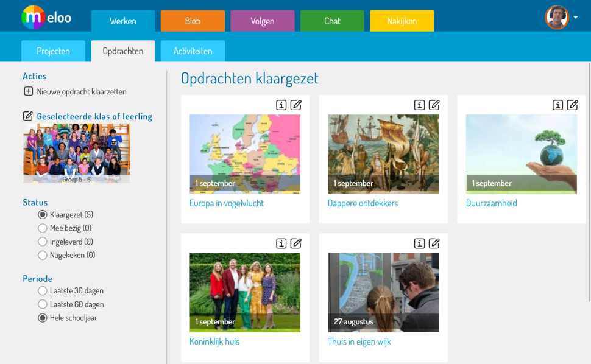Select the Mee bezig status radio button
Image resolution: width=591 pixels, height=364 pixels.
click(43, 228)
